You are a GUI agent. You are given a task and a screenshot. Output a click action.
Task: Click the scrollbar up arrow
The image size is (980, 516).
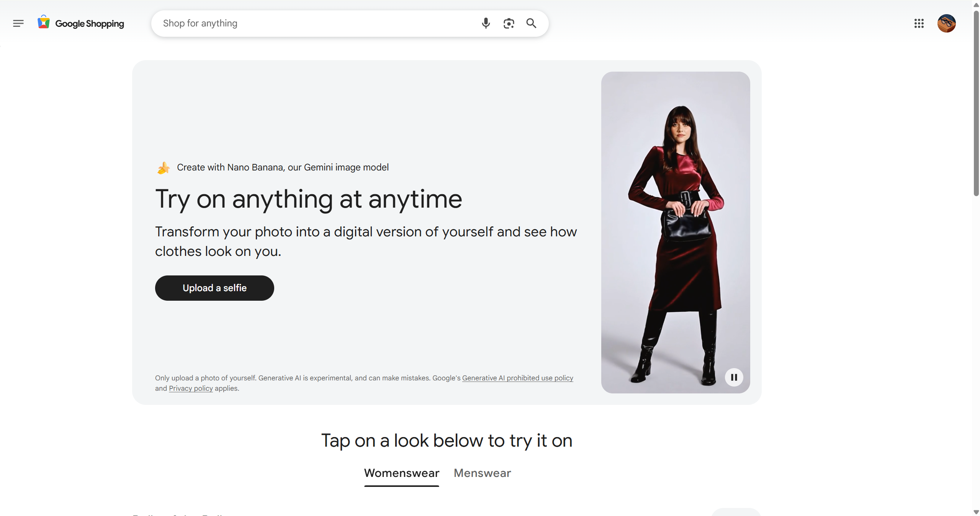click(x=976, y=5)
